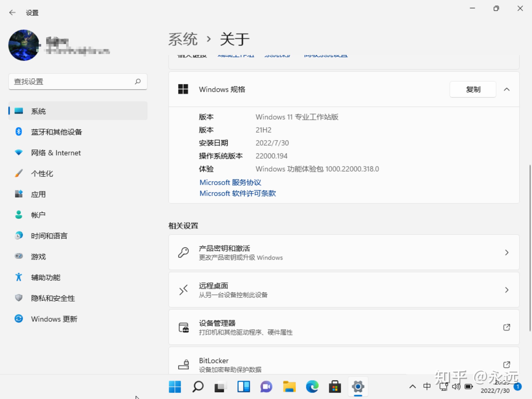
Task: Click the remote desktop icon beside 远程桌面
Action: 183,290
